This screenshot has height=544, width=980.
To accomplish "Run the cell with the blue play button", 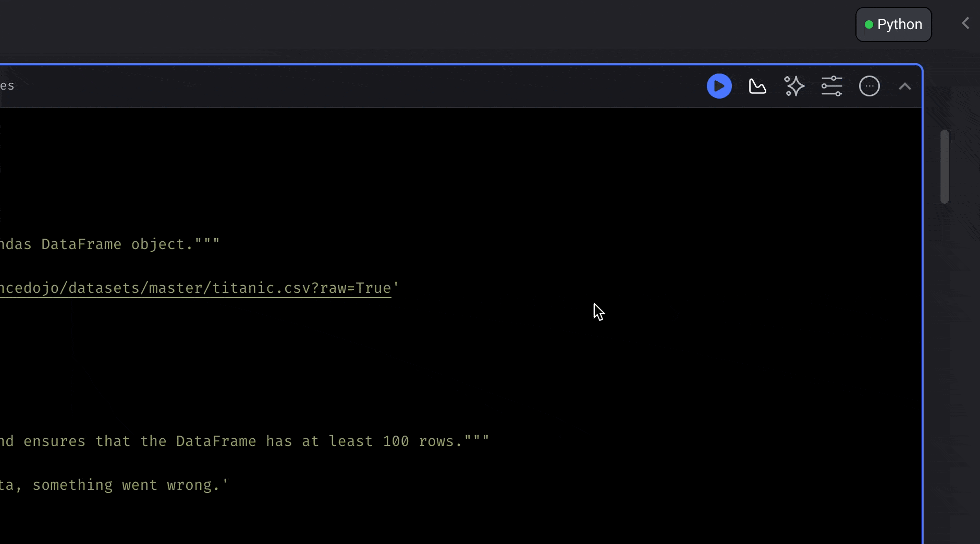I will [719, 86].
